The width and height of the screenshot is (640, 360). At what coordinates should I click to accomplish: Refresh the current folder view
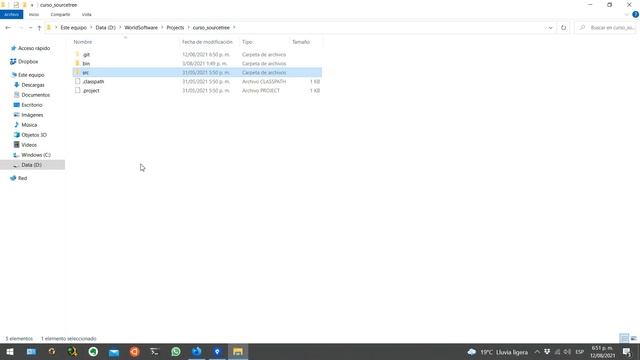(563, 28)
